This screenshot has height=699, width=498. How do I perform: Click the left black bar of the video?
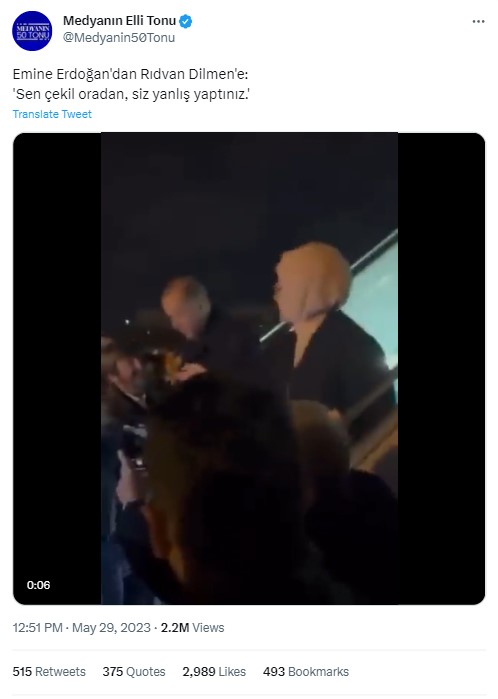click(x=57, y=368)
